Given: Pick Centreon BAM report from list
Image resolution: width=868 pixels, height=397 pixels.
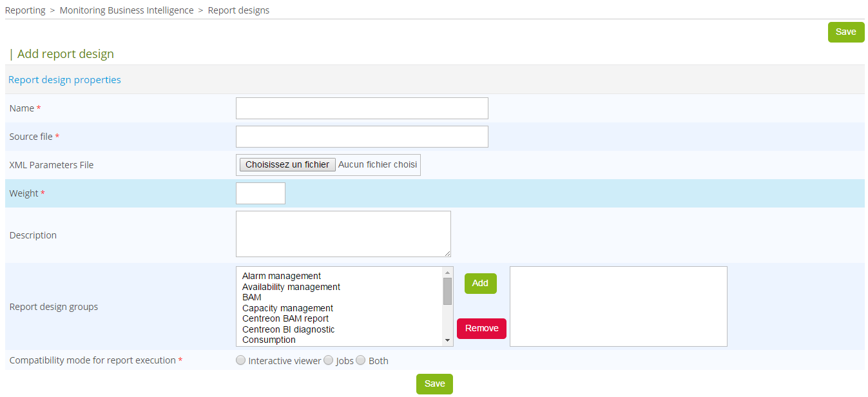Looking at the screenshot, I should (285, 319).
